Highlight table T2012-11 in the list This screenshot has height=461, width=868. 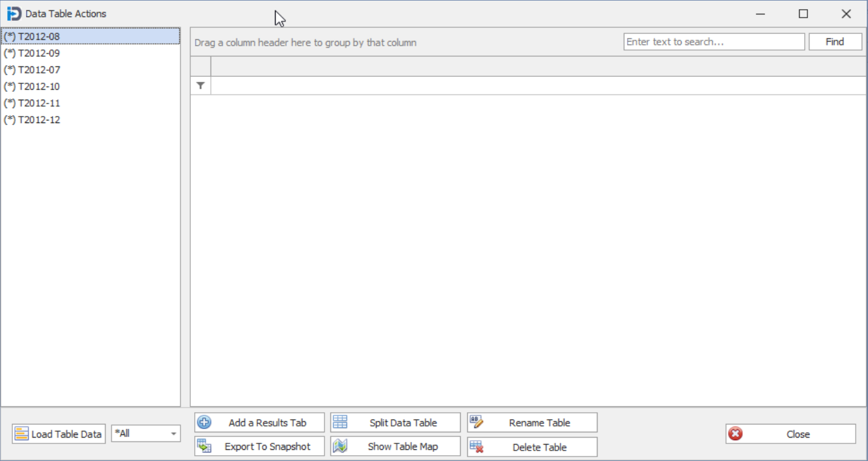[39, 103]
